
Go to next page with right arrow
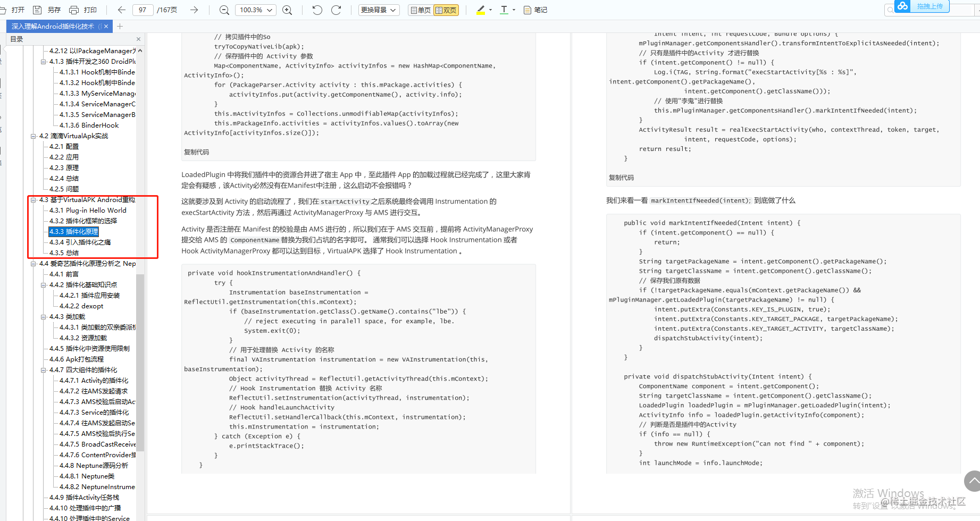194,10
